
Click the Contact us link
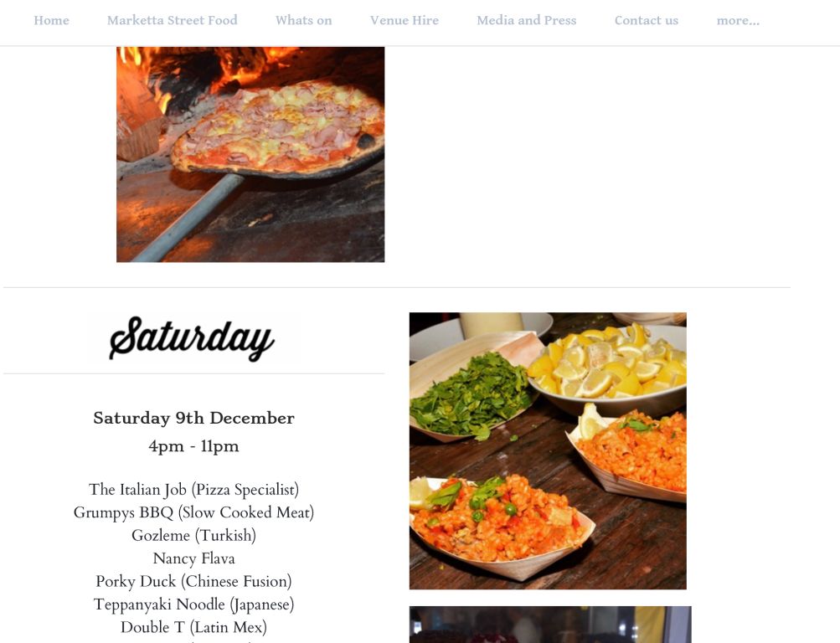(x=646, y=20)
